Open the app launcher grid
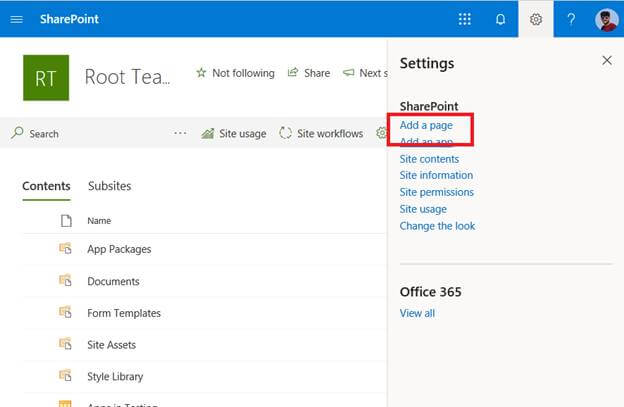 tap(464, 19)
